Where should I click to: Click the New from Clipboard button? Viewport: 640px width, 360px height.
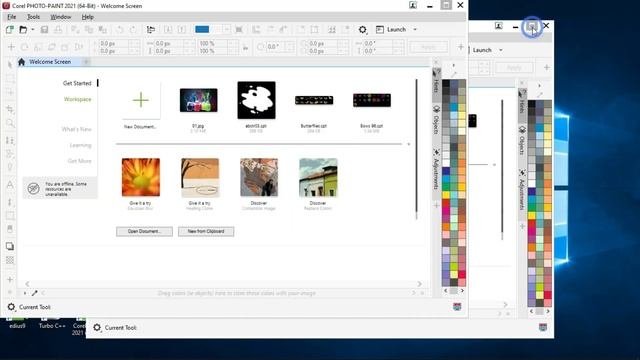tap(206, 231)
